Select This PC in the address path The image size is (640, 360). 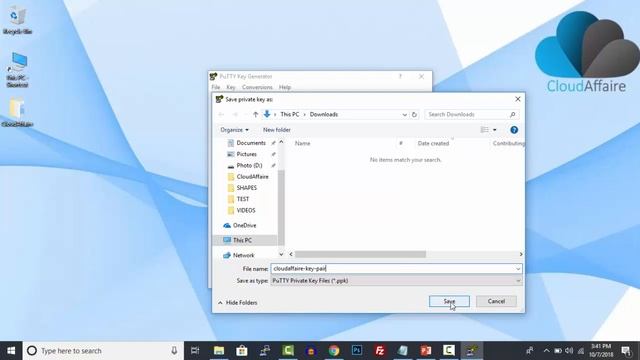[289, 114]
